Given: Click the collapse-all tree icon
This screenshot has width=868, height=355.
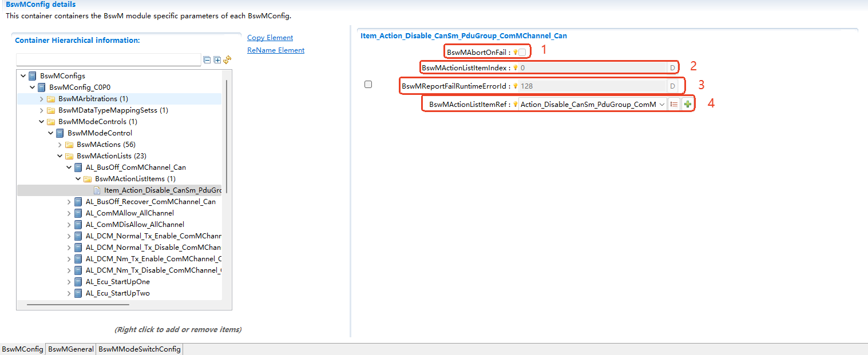Looking at the screenshot, I should [207, 59].
